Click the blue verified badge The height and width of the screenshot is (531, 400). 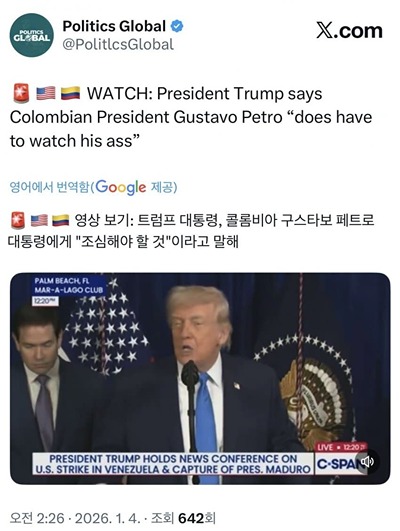coord(176,26)
